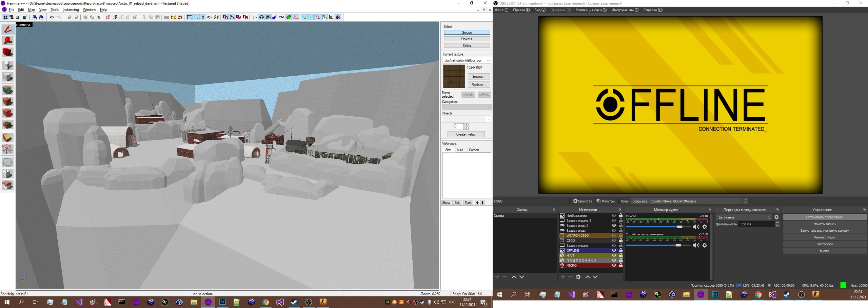The width and height of the screenshot is (868, 308).
Task: Switch to the Auto tab in VisGroups
Action: 460,150
